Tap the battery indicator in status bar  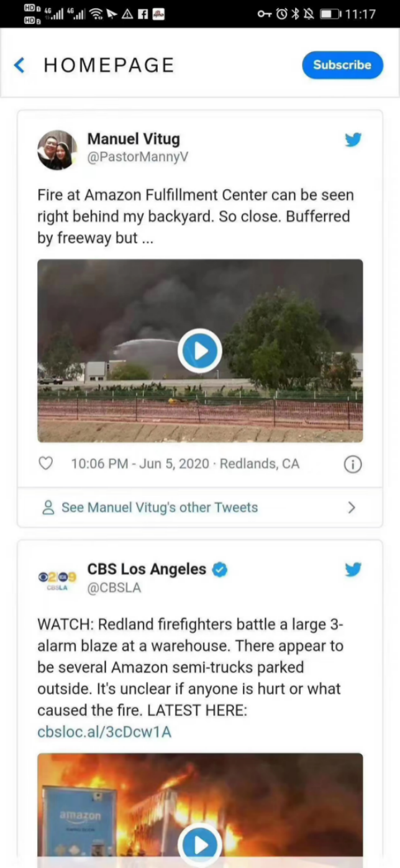330,14
